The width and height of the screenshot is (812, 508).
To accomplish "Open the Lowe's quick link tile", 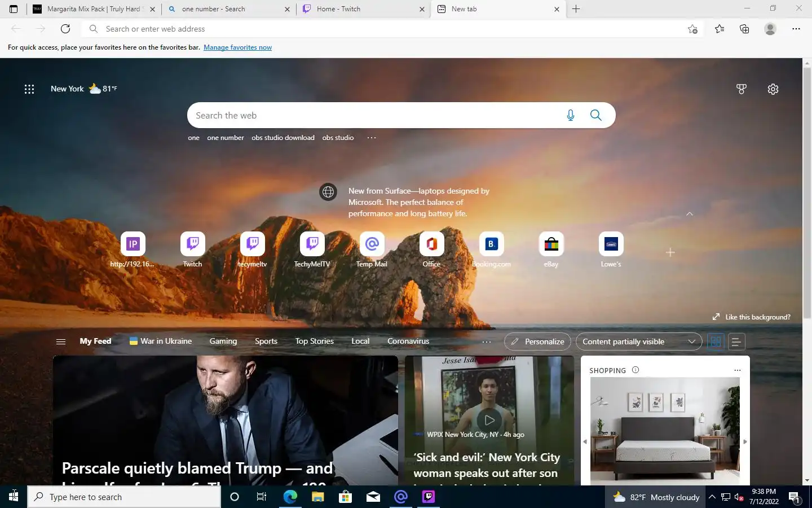I will pos(611,249).
